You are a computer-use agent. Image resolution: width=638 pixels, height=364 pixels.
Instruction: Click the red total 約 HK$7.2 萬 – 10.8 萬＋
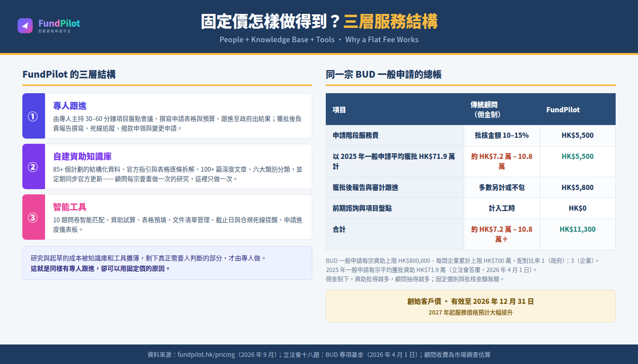click(502, 234)
